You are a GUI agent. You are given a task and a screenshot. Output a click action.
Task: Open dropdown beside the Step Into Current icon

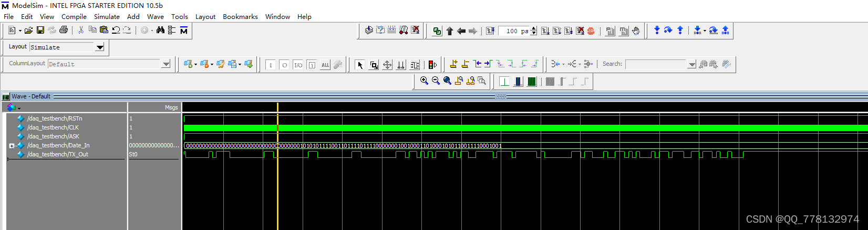[x=705, y=31]
